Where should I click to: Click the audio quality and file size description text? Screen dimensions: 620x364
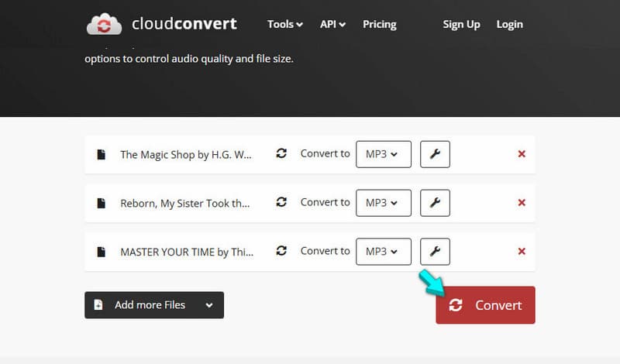pos(189,59)
